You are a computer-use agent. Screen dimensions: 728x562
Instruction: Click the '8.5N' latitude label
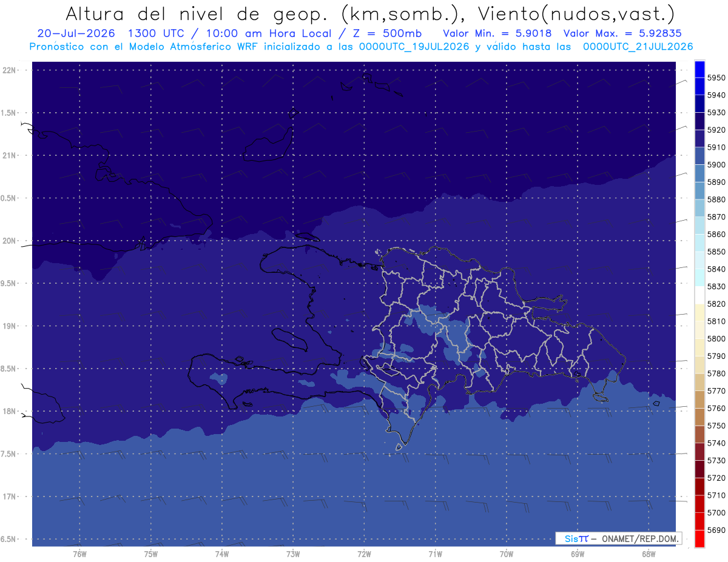click(x=9, y=369)
